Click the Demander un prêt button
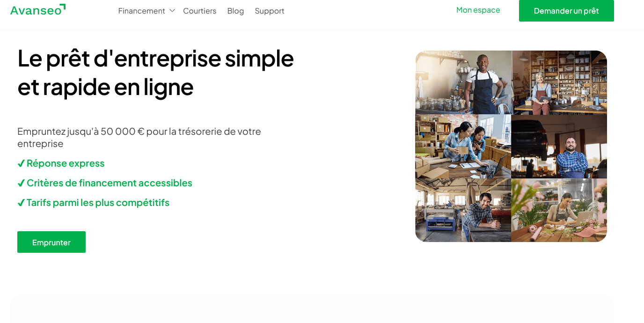 click(566, 11)
